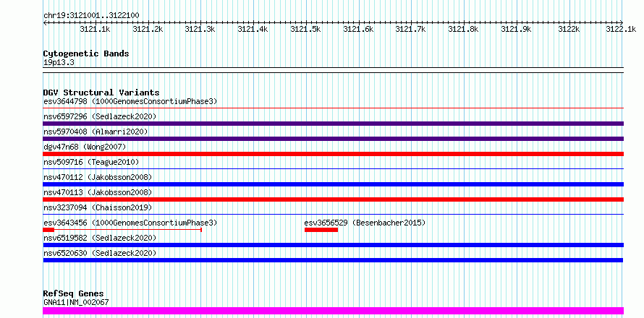Viewport: 644px width, 318px height.
Task: Click the 3122k ruler position
Action: coord(569,29)
